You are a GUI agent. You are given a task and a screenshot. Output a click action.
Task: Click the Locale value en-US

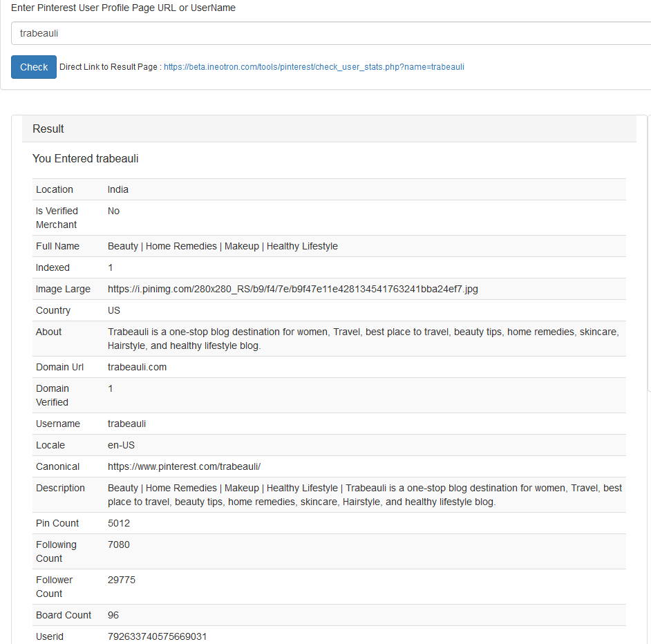tap(121, 445)
